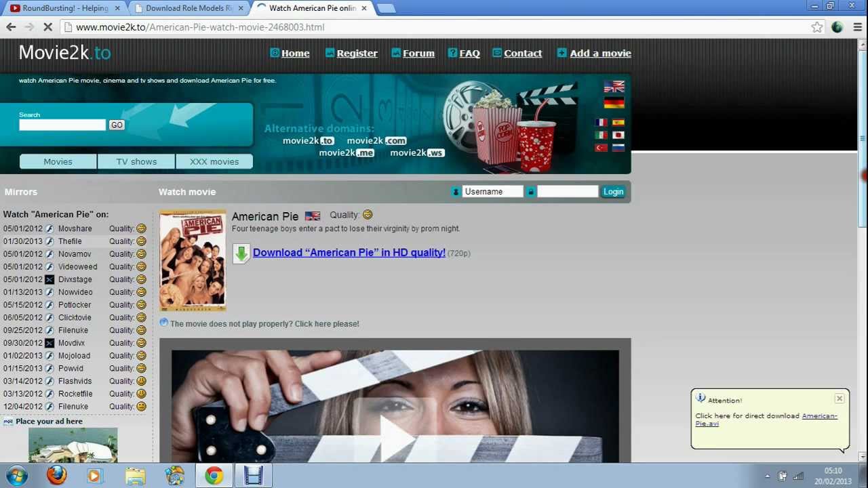Open the Home navigation link
This screenshot has width=868, height=488.
coord(295,53)
